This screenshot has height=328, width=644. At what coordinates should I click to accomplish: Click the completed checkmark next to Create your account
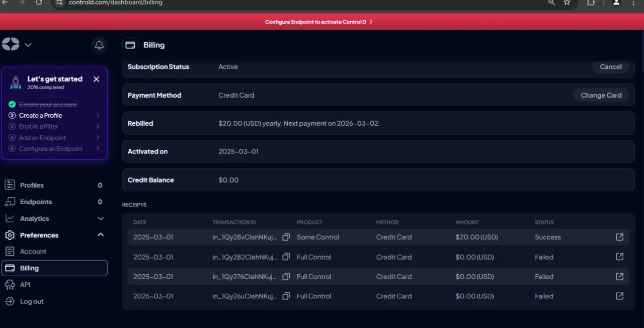click(12, 105)
